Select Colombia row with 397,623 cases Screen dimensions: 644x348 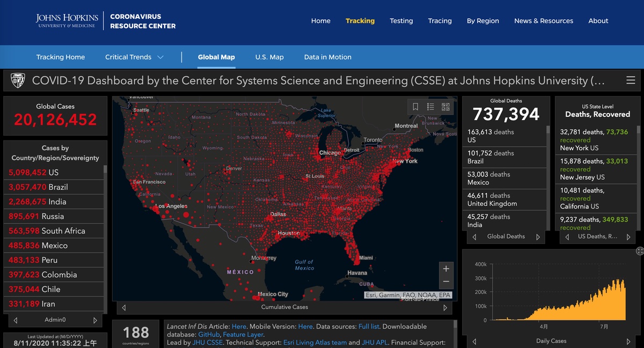click(x=53, y=275)
